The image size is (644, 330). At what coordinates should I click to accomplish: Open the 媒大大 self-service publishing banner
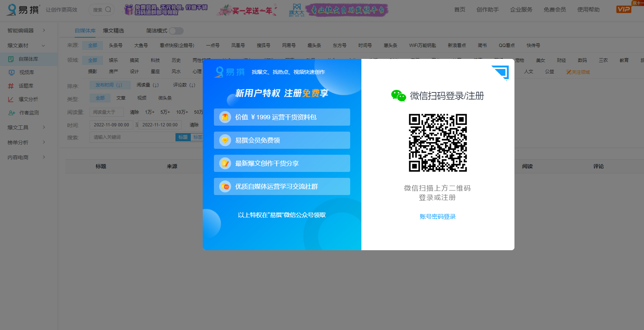tap(338, 10)
